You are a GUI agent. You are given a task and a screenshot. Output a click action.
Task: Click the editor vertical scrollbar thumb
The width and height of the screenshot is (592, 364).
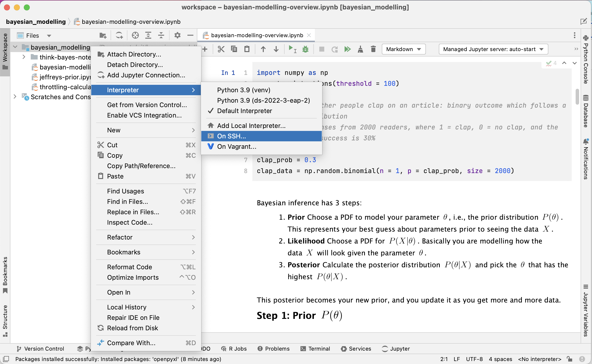577,96
